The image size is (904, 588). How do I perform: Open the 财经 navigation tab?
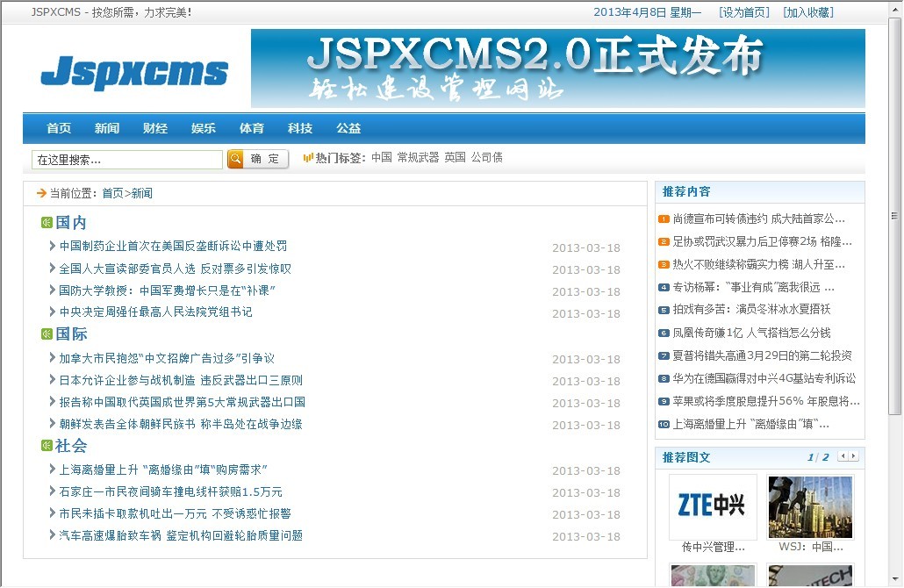155,128
